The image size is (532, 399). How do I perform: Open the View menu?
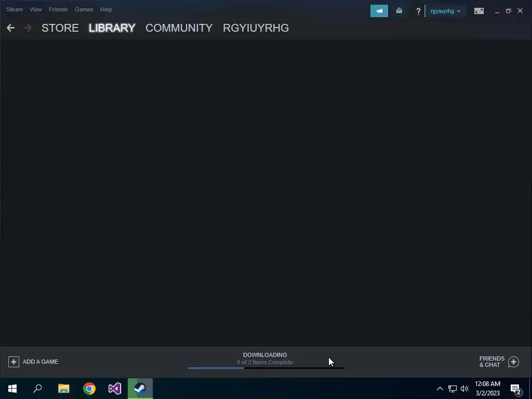pos(36,9)
